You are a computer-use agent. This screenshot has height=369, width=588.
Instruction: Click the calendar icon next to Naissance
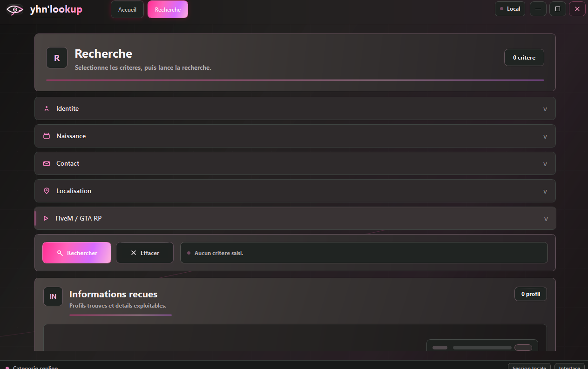point(47,136)
